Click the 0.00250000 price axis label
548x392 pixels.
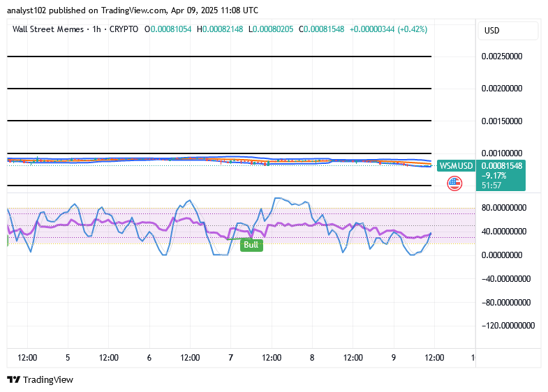point(501,56)
